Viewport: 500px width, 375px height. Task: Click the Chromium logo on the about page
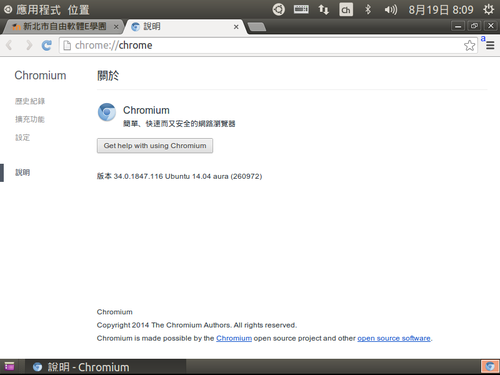tap(107, 112)
